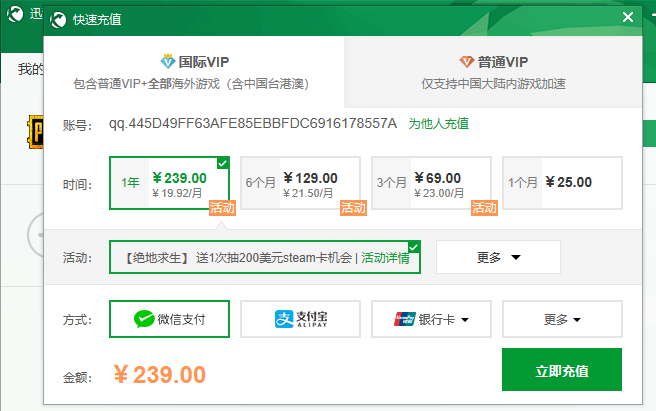Select the 1个月 ¥25.00 plan
Viewport: 656px width, 411px height.
[562, 183]
